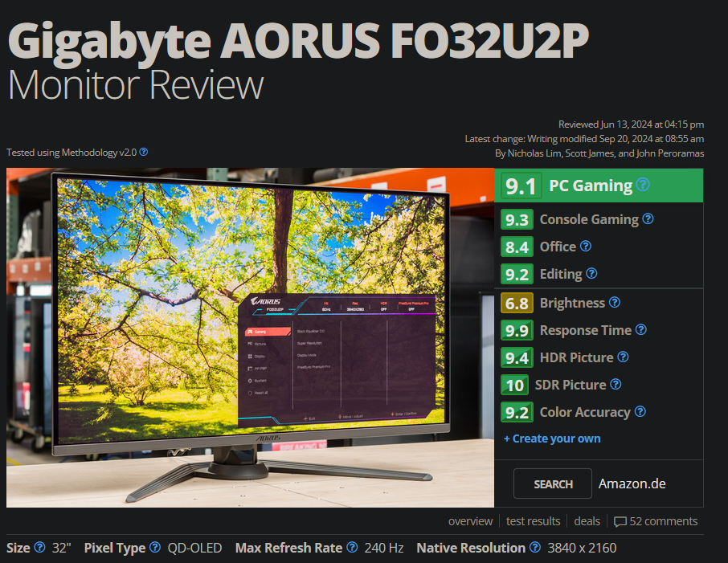Viewport: 728px width, 563px height.
Task: Click the Editing help question mark
Action: 591,273
